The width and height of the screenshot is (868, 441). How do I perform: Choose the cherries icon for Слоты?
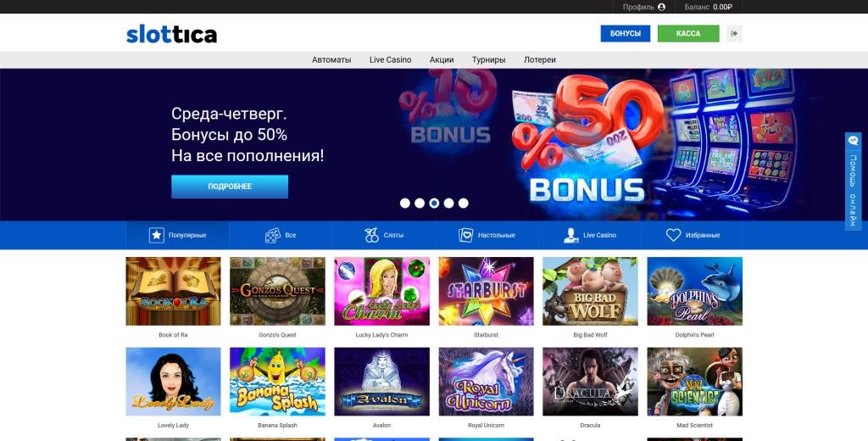pos(372,236)
